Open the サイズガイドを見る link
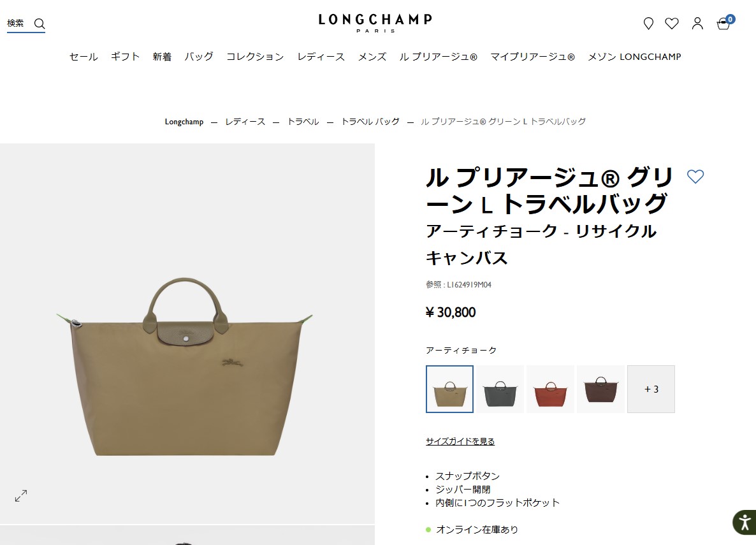Viewport: 756px width, 545px height. click(x=460, y=441)
